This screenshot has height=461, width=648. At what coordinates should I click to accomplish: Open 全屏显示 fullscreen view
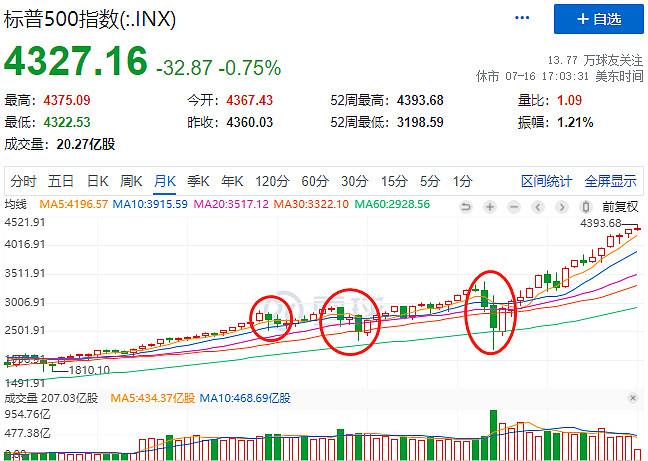click(610, 181)
